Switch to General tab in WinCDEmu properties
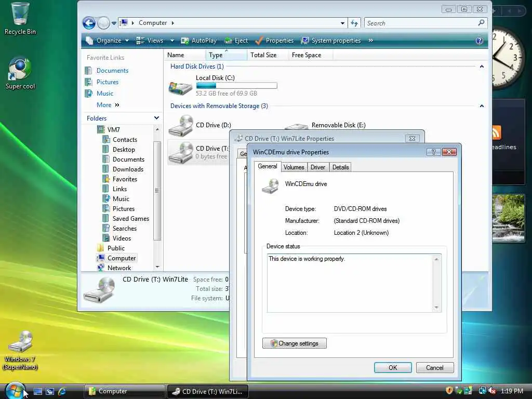Image resolution: width=532 pixels, height=399 pixels. [268, 166]
